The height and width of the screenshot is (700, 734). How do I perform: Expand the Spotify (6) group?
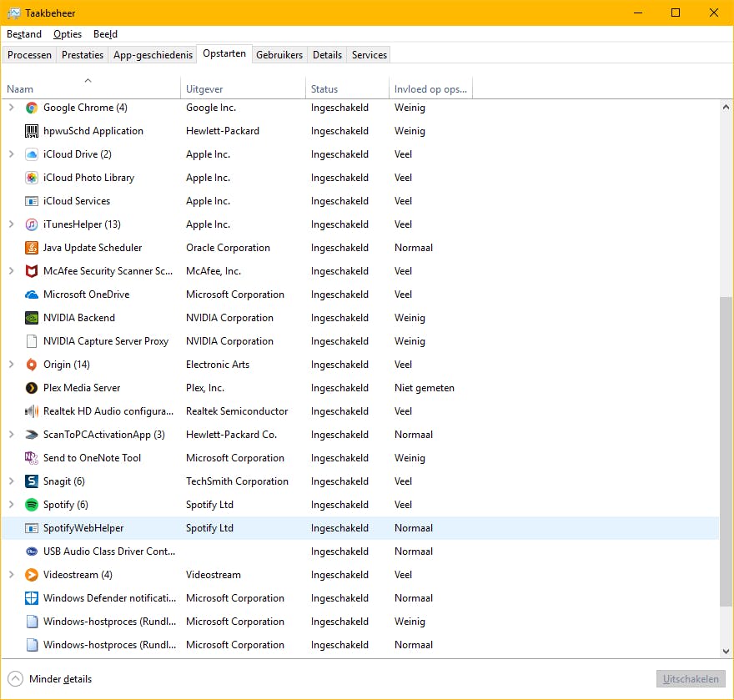pos(12,504)
